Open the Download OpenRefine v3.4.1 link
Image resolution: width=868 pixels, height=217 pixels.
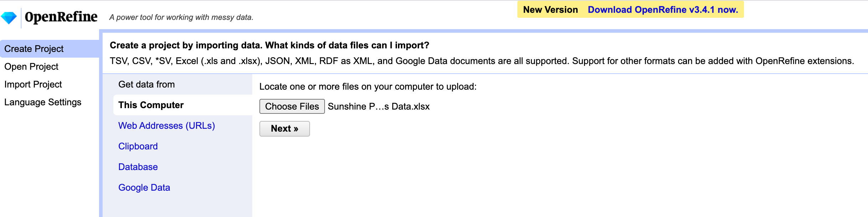click(x=663, y=10)
